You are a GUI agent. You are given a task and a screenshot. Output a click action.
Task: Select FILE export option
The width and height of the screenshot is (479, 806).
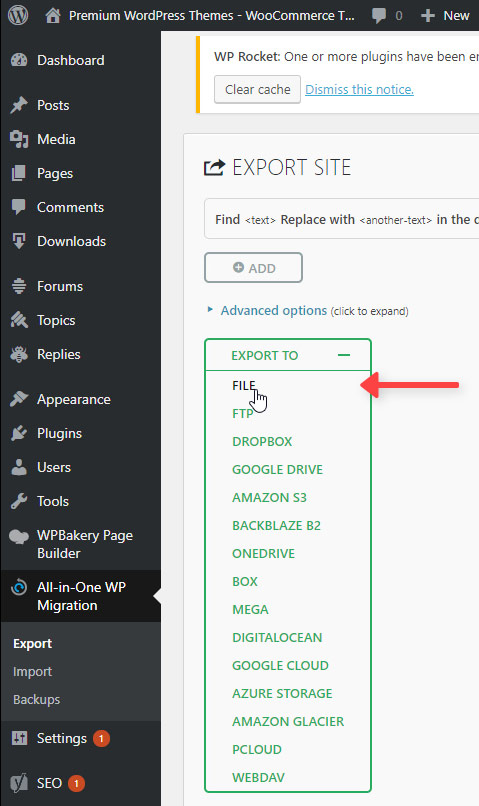tap(244, 386)
